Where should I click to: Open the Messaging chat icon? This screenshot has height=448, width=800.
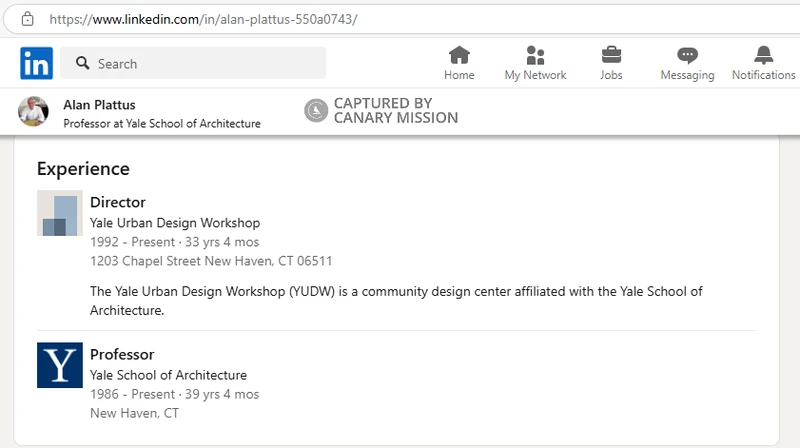[x=687, y=55]
